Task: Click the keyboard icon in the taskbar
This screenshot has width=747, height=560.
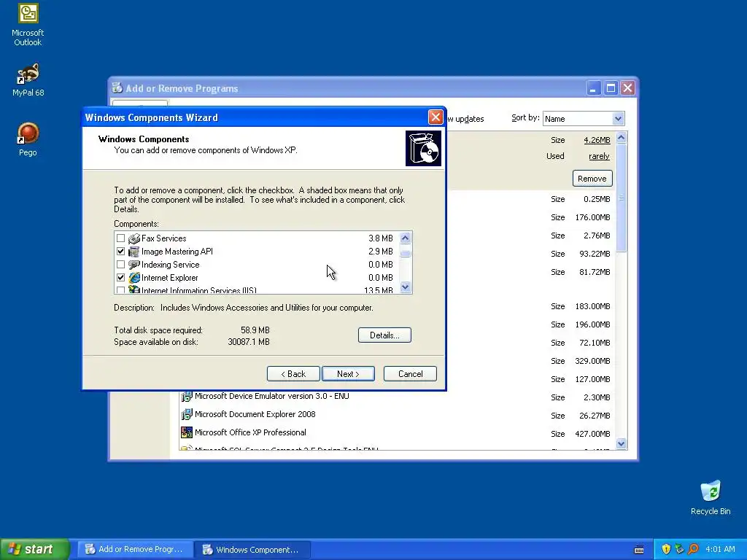Action: tap(639, 550)
